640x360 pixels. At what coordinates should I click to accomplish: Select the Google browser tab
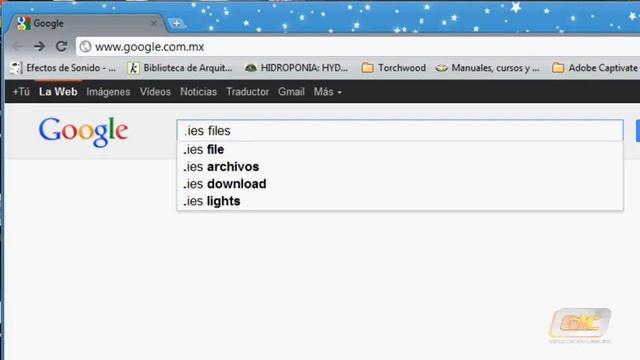(x=87, y=24)
